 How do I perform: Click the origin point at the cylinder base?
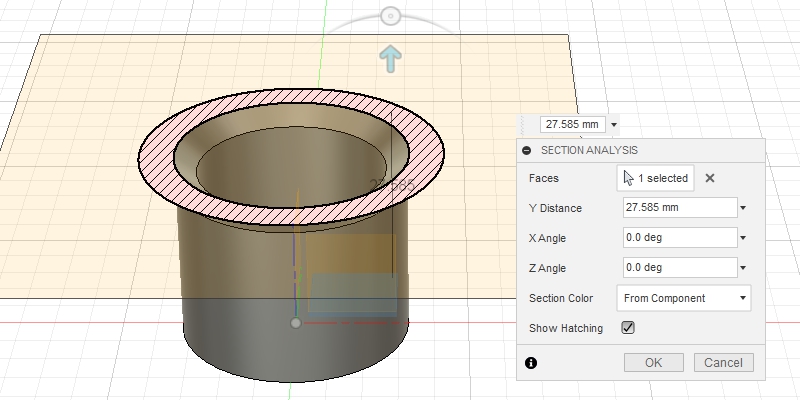pyautogui.click(x=295, y=323)
